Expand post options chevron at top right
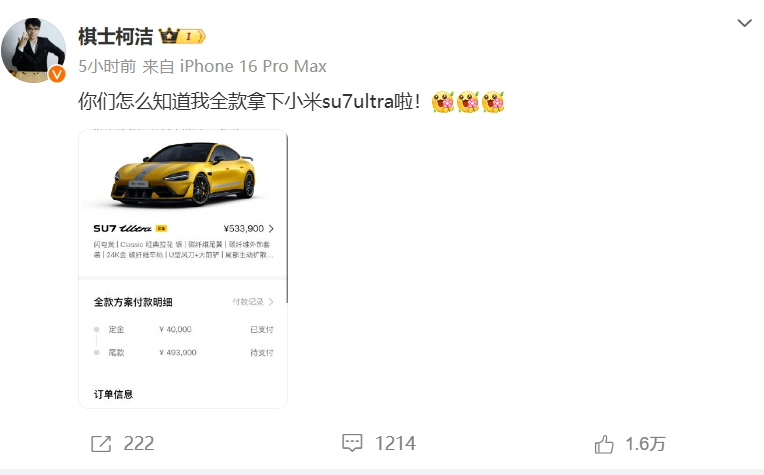The width and height of the screenshot is (764, 475). pos(745,23)
